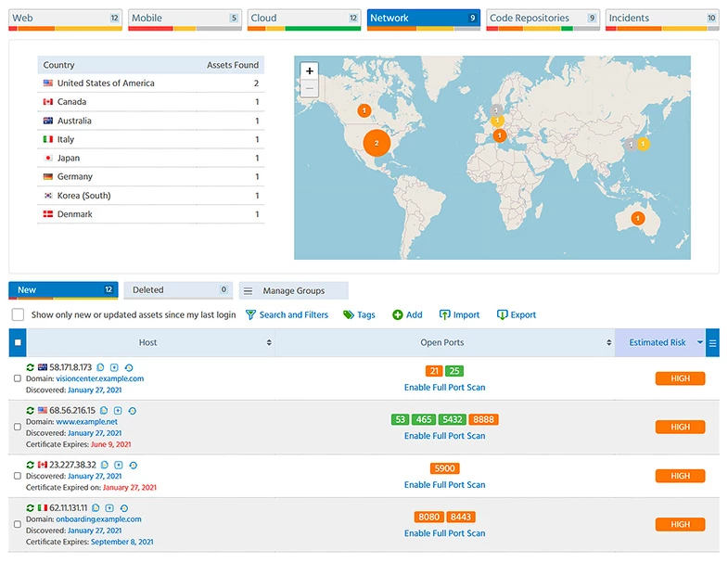This screenshot has height=563, width=728.
Task: Click the Export icon
Action: coord(503,315)
